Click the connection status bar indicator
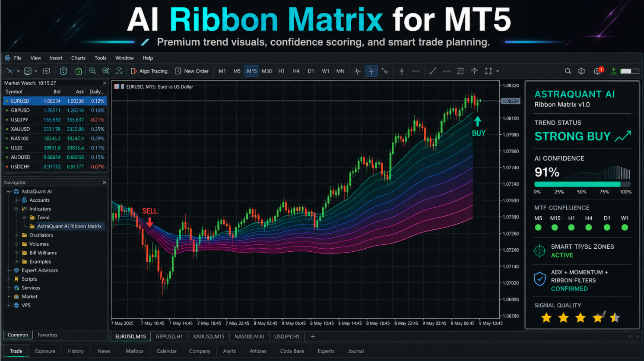 coord(629,71)
